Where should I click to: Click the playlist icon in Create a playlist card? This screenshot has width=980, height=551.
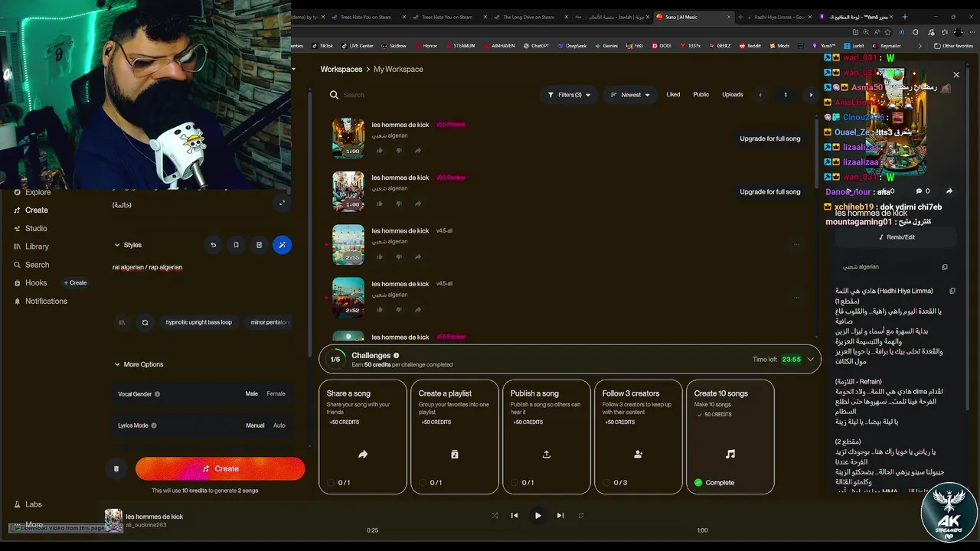click(x=455, y=454)
